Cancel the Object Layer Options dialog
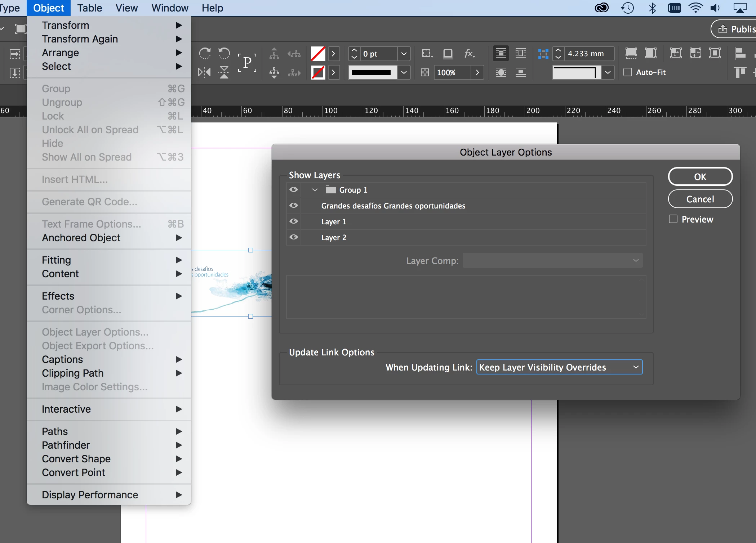Screen dimensions: 756x543 pyautogui.click(x=700, y=199)
